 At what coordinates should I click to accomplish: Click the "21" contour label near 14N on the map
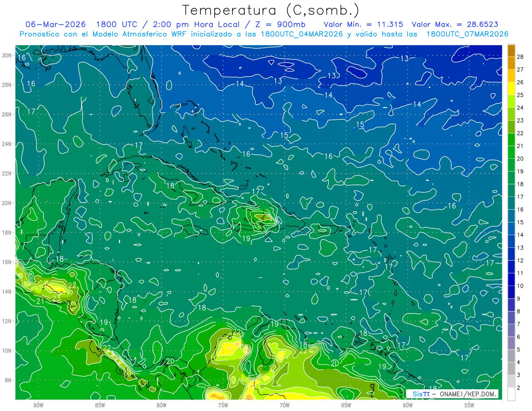39,301
